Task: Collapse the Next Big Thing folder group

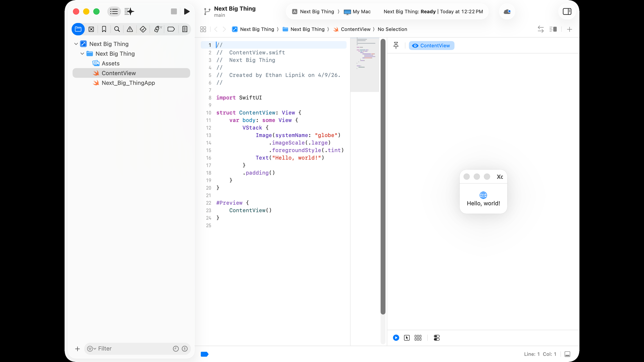Action: coord(82,54)
